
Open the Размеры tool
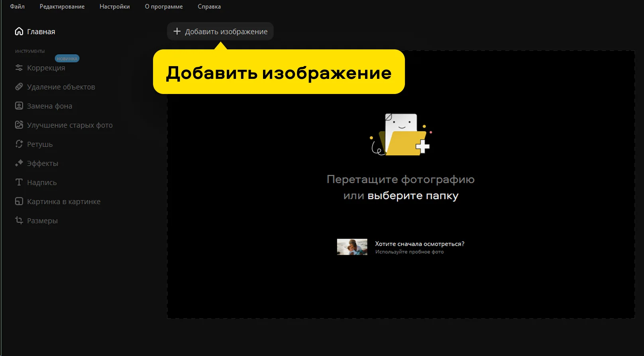[42, 221]
